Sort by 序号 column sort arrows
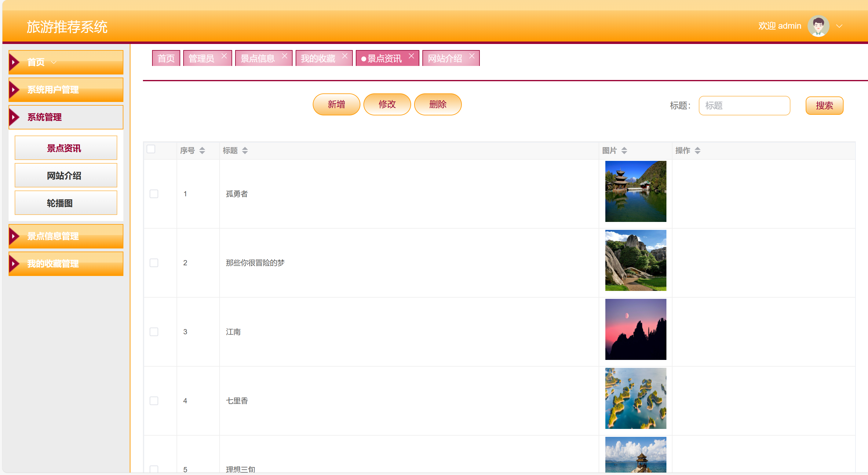 click(202, 150)
